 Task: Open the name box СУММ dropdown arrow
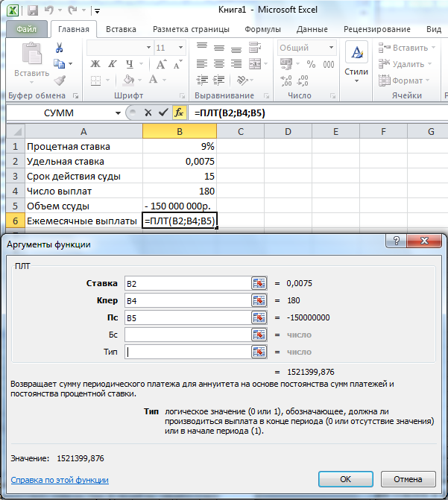(118, 113)
